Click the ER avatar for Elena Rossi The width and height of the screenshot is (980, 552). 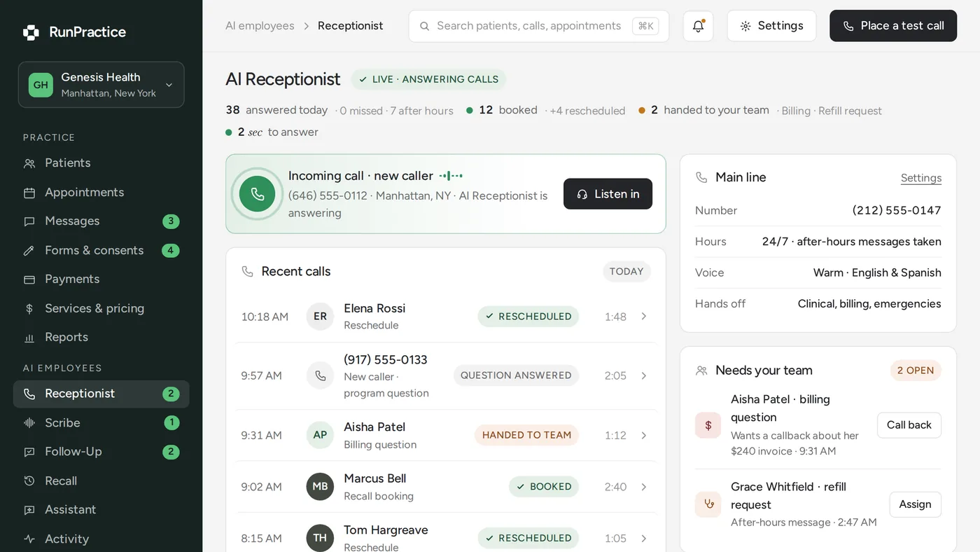click(x=320, y=317)
